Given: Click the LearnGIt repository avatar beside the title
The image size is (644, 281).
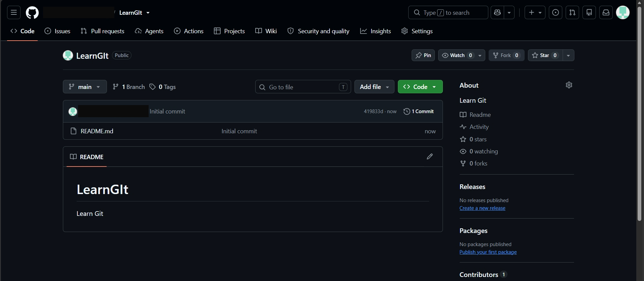Looking at the screenshot, I should click(x=68, y=55).
